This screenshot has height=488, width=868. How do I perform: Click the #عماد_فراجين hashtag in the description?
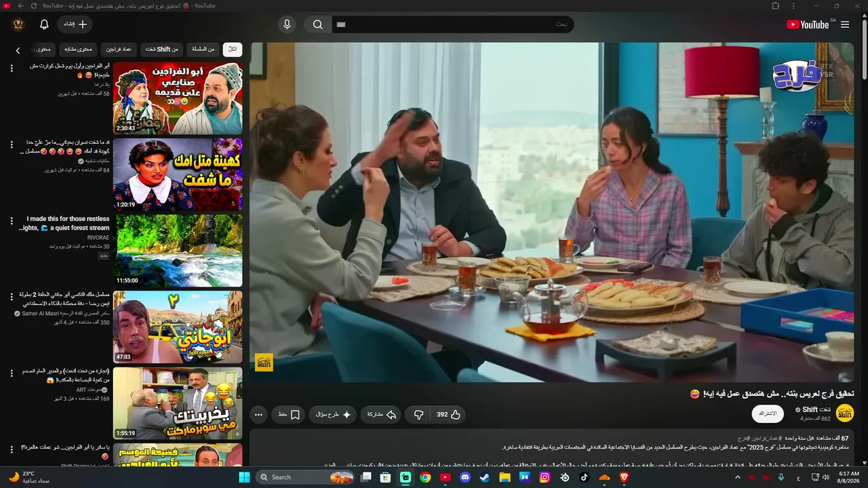tap(767, 439)
